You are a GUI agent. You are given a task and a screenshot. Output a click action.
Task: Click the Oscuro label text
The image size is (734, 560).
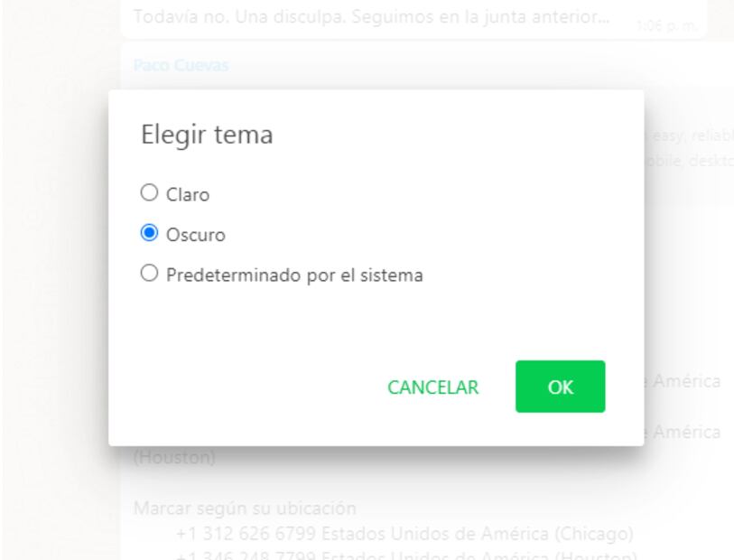[196, 235]
